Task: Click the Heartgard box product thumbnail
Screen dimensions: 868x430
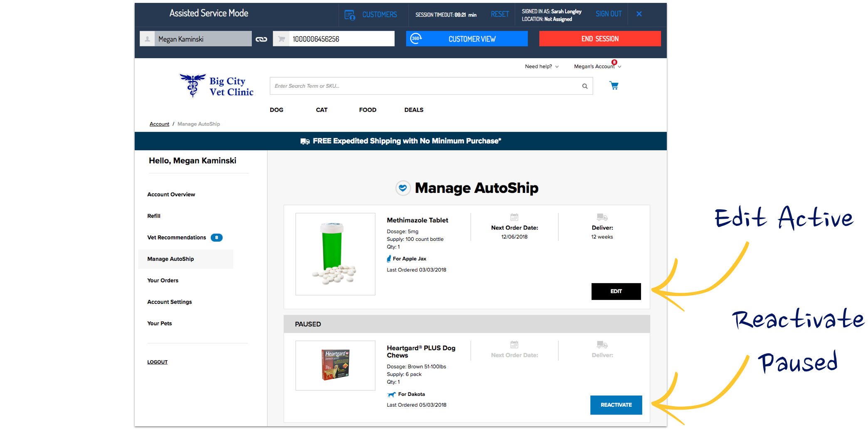Action: 335,366
